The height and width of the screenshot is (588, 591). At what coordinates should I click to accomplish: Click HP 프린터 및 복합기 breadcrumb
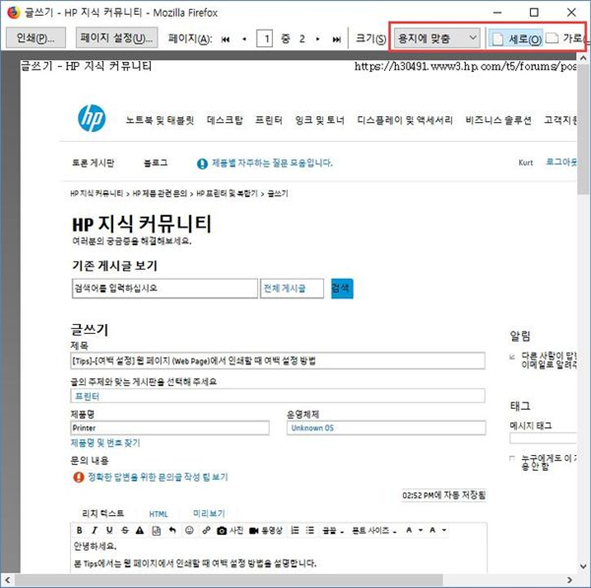click(227, 193)
